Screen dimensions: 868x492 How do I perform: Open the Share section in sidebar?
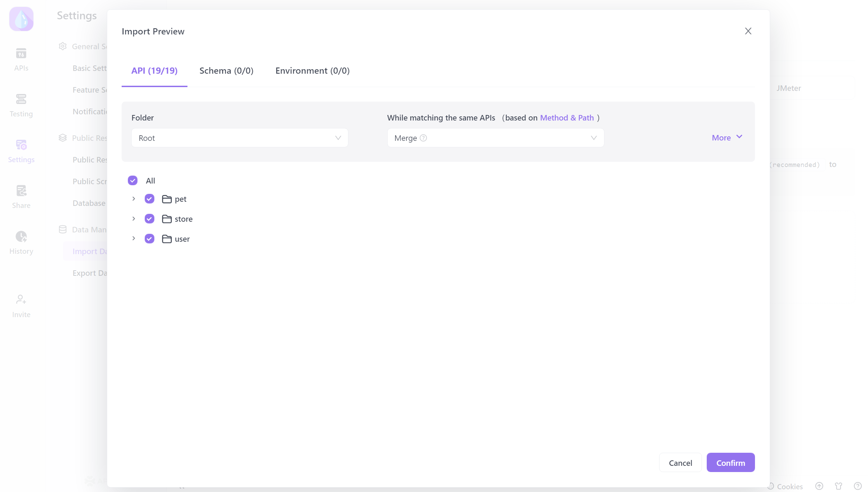(x=21, y=197)
